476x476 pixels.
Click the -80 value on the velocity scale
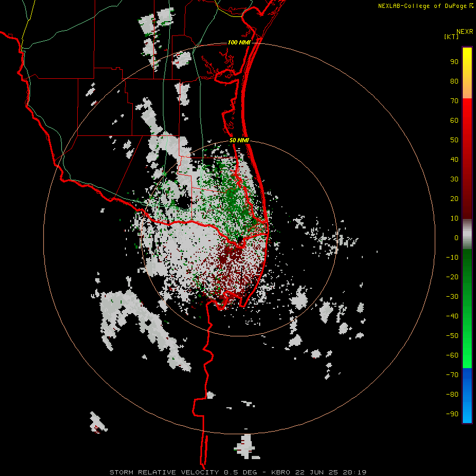pos(452,395)
